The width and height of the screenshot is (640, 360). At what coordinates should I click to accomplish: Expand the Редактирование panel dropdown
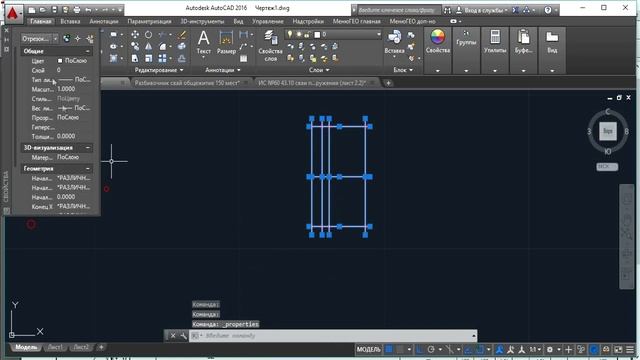coord(159,70)
